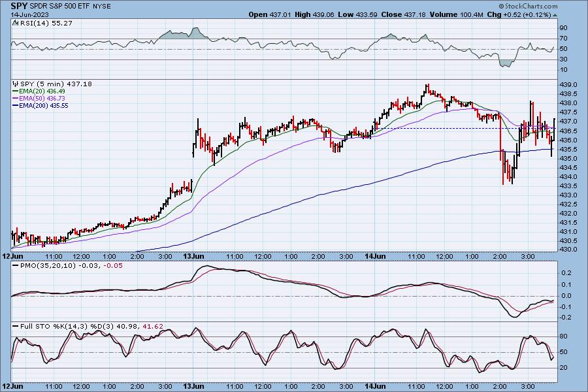
Task: Click the StockCharts.com copyright text
Action: pos(528,6)
